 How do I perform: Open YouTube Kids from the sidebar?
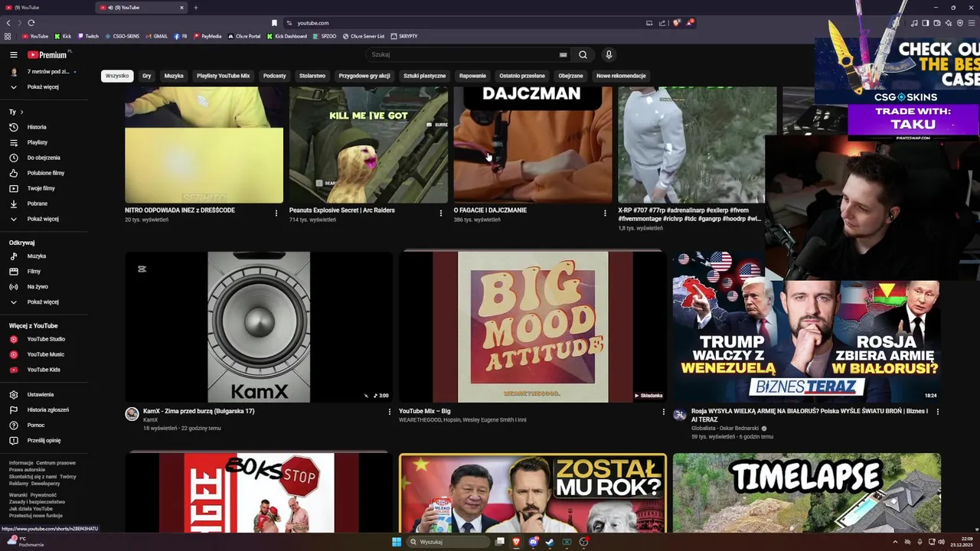point(44,370)
